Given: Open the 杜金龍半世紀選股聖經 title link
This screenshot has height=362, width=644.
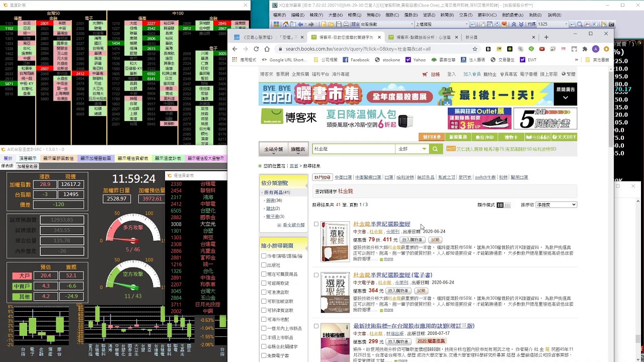Looking at the screenshot, I should (x=382, y=224).
